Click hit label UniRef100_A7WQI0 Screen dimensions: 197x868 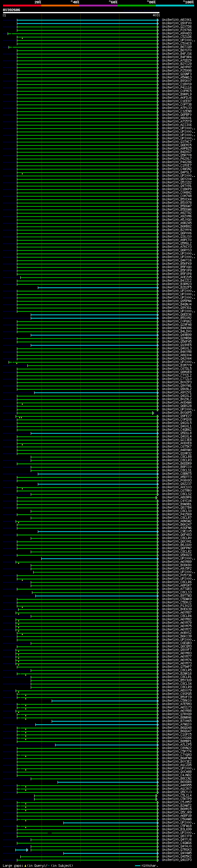(176, 725)
